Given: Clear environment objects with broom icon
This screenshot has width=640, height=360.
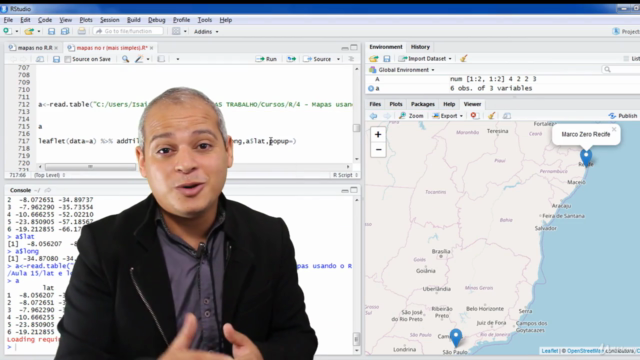Looking at the screenshot, I should coord(464,58).
